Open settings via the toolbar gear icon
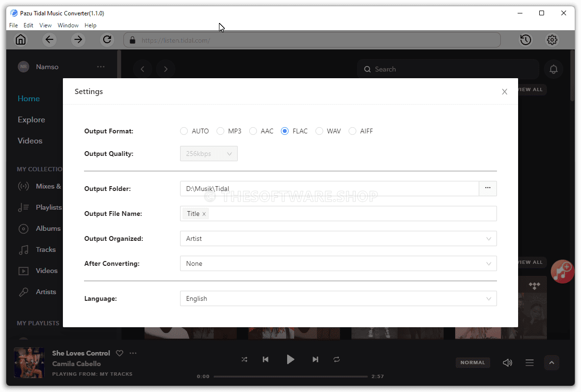This screenshot has width=581, height=392. (x=552, y=40)
